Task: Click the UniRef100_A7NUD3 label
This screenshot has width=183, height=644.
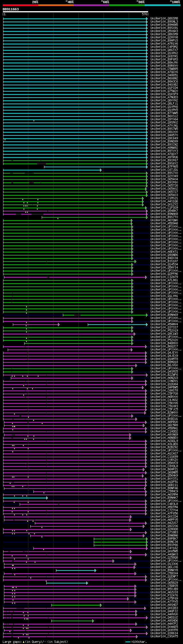Action: pos(164,97)
